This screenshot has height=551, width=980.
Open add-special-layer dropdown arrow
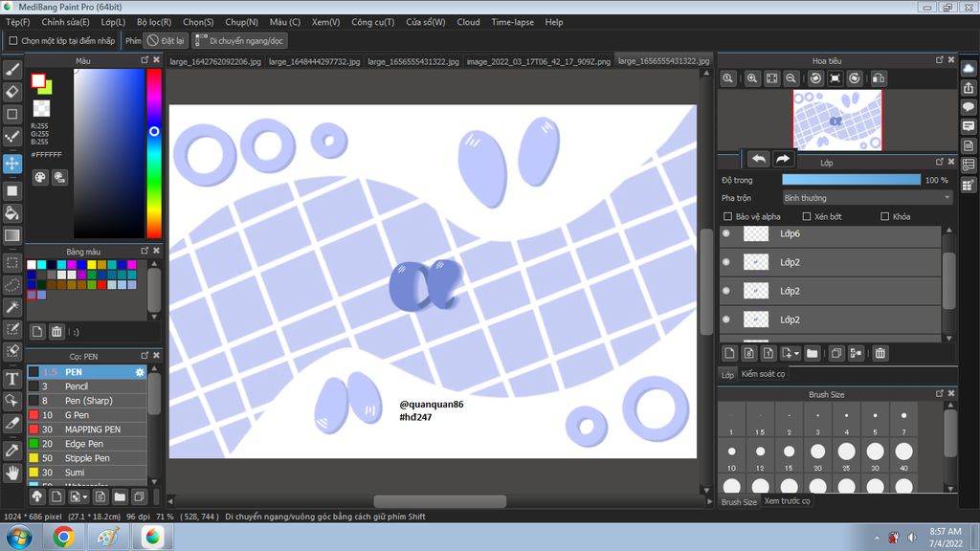pyautogui.click(x=796, y=354)
